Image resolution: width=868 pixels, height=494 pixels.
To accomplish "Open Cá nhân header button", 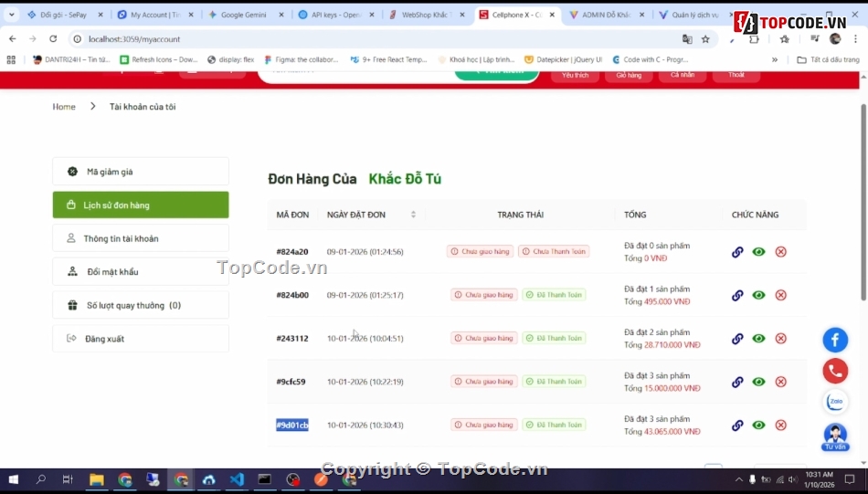I will 683,75.
